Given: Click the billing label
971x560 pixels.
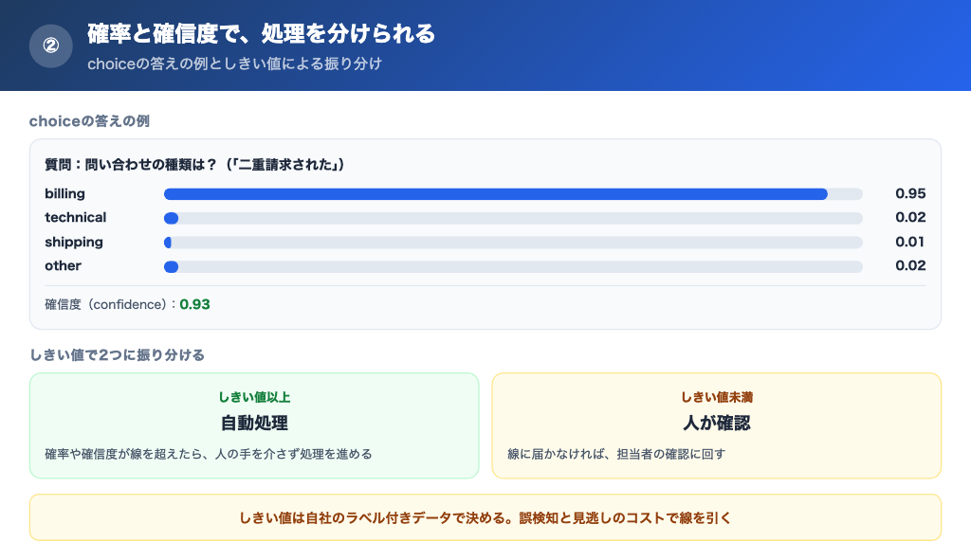Looking at the screenshot, I should [64, 193].
